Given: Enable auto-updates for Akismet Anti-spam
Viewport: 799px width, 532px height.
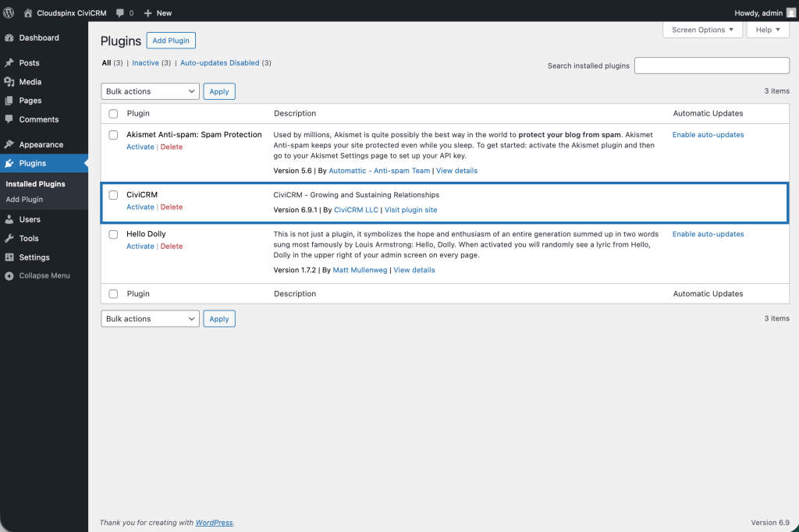Looking at the screenshot, I should click(x=708, y=134).
